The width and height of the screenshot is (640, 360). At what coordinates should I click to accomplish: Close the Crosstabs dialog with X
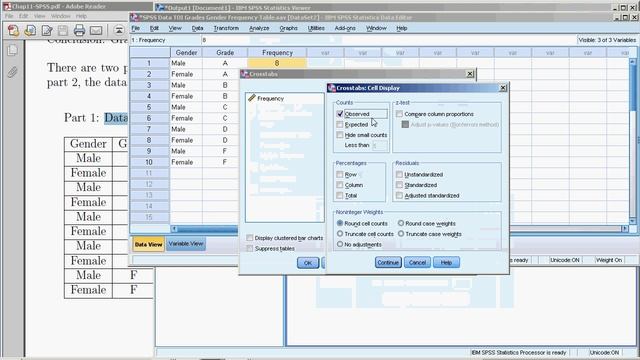click(470, 74)
